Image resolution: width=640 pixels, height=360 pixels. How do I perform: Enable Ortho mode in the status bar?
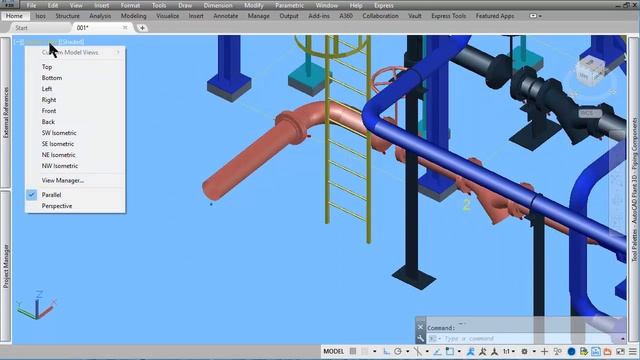pyautogui.click(x=387, y=351)
